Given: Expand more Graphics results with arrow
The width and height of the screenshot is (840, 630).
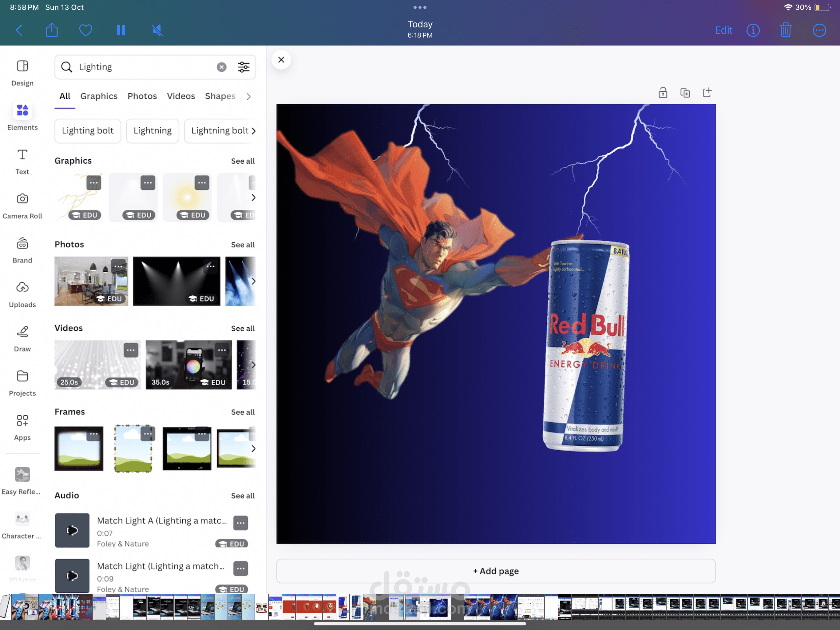Looking at the screenshot, I should click(x=253, y=197).
